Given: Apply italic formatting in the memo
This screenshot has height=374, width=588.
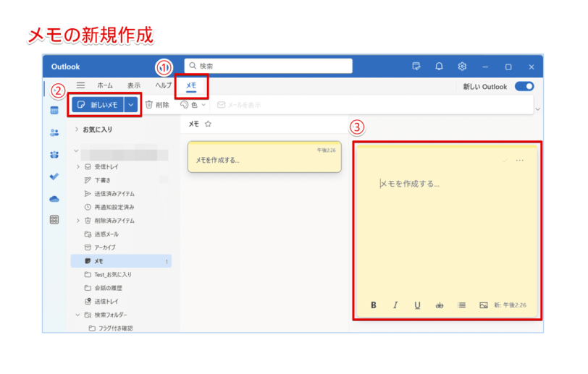Looking at the screenshot, I should [395, 305].
